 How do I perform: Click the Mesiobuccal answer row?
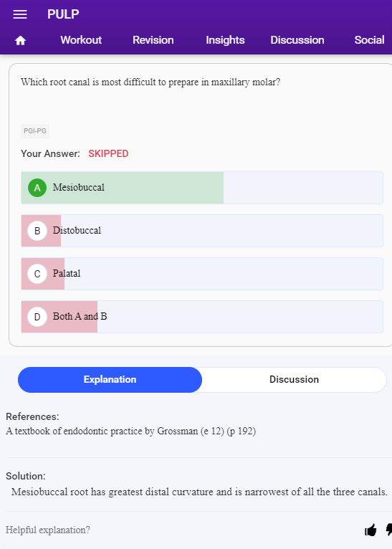click(x=202, y=188)
